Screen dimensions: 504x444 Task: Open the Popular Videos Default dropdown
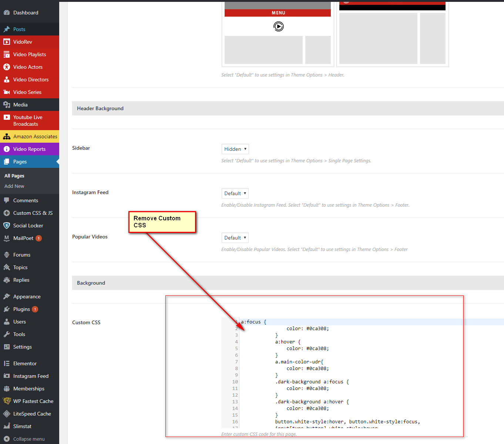[235, 238]
